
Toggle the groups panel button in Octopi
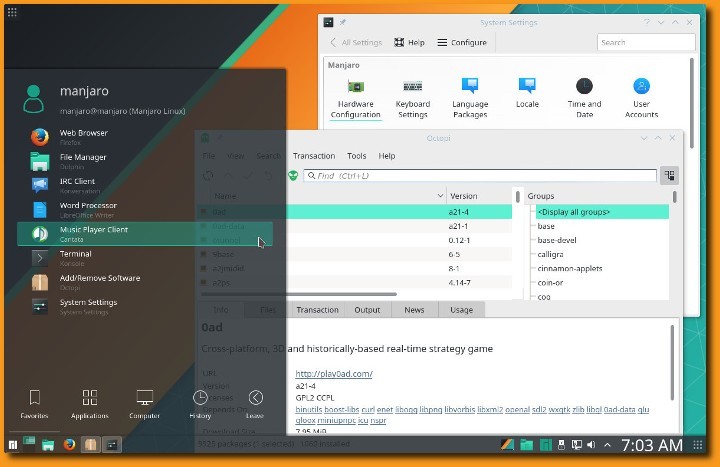click(669, 175)
